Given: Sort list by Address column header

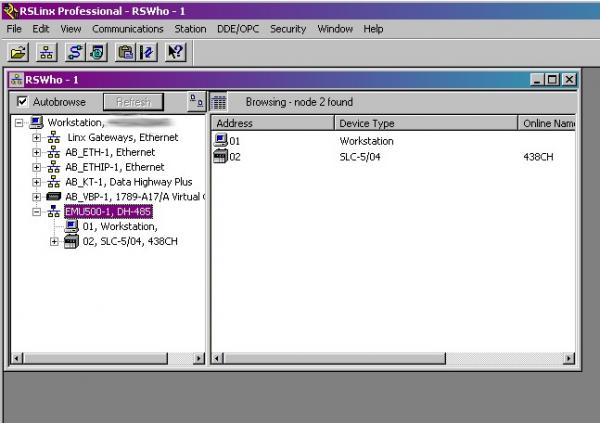Looking at the screenshot, I should pyautogui.click(x=272, y=123).
